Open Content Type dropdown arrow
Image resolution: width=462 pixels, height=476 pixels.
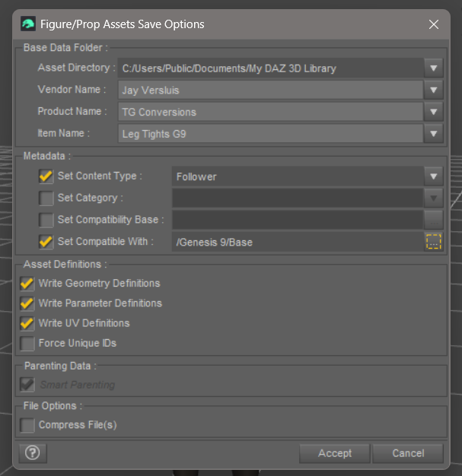(433, 176)
